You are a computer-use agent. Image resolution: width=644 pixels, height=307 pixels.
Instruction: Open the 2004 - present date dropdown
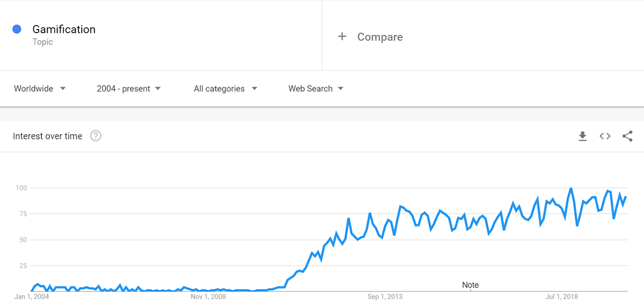pos(129,89)
